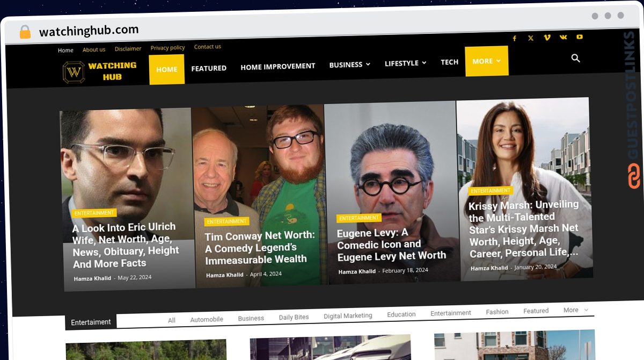644x360 pixels.
Task: Expand the Lifestyle menu dropdown
Action: pos(406,63)
